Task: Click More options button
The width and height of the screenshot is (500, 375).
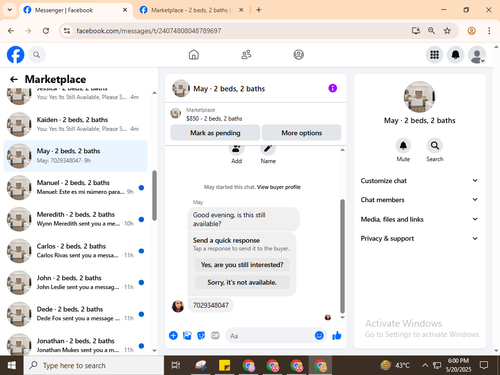Action: 301,133
